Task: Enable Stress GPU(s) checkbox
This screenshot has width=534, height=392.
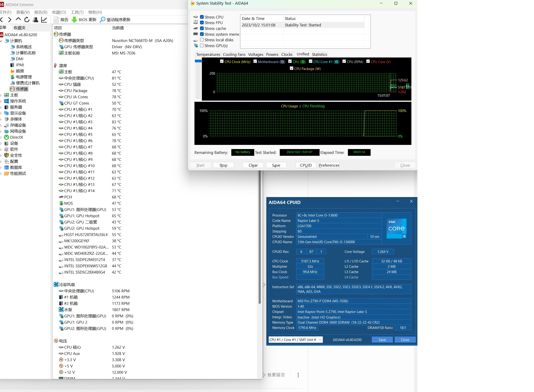Action: tap(202, 46)
